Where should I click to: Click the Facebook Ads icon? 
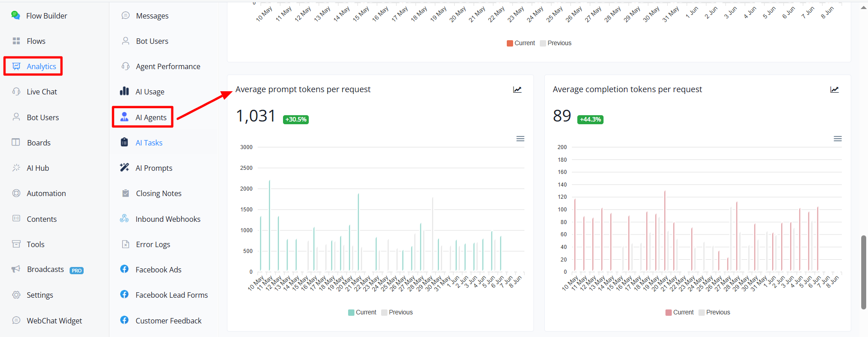(124, 269)
